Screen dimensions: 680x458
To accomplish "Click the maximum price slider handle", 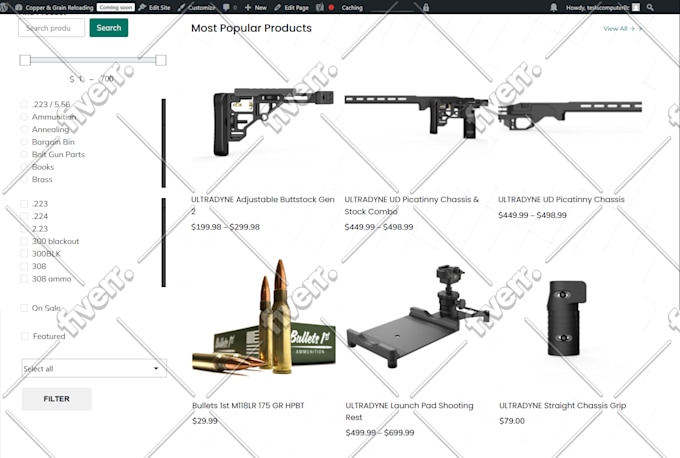I will [161, 60].
